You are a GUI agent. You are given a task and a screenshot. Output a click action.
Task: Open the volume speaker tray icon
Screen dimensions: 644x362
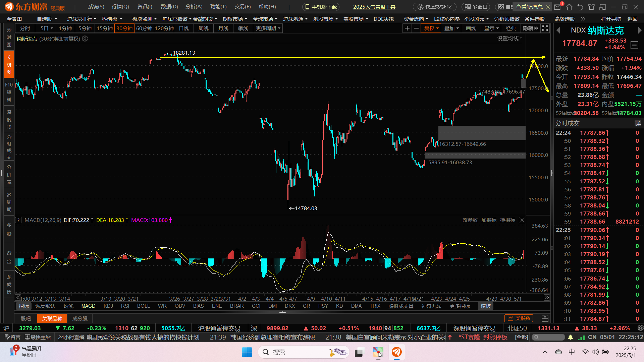(595, 352)
